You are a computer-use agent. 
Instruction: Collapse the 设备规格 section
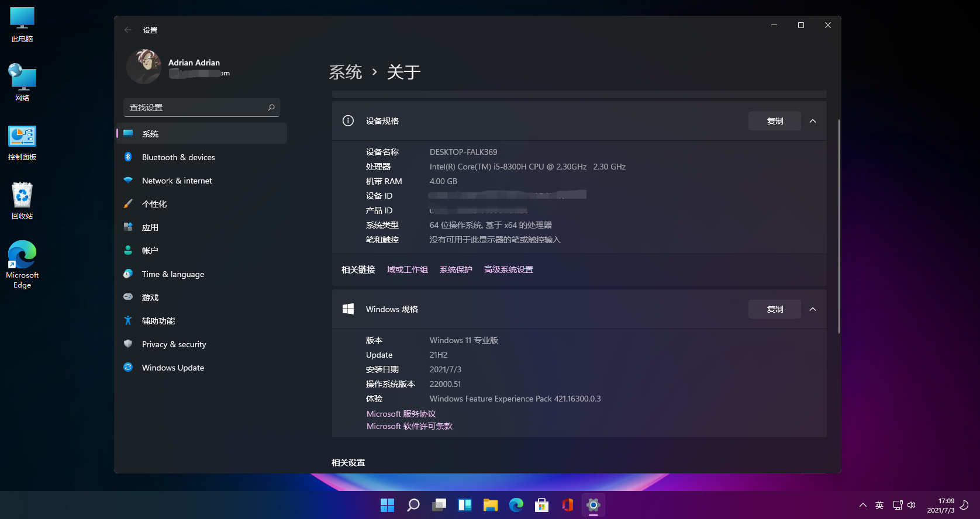pos(813,121)
